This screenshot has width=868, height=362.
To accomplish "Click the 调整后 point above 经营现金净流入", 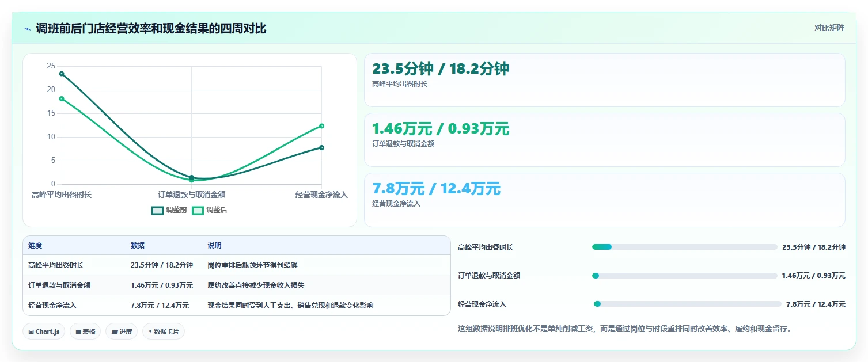I will tap(321, 126).
